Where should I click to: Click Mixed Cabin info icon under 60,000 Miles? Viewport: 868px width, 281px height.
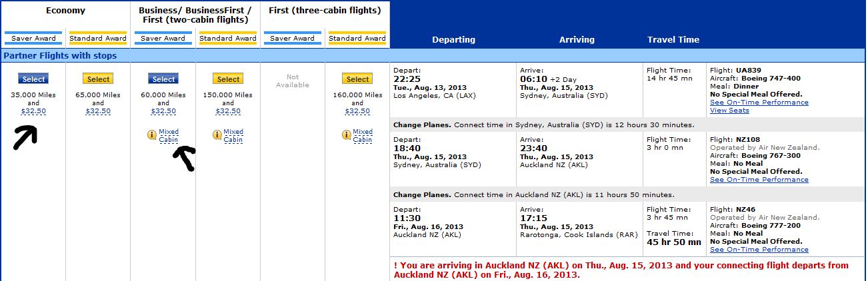click(x=152, y=135)
